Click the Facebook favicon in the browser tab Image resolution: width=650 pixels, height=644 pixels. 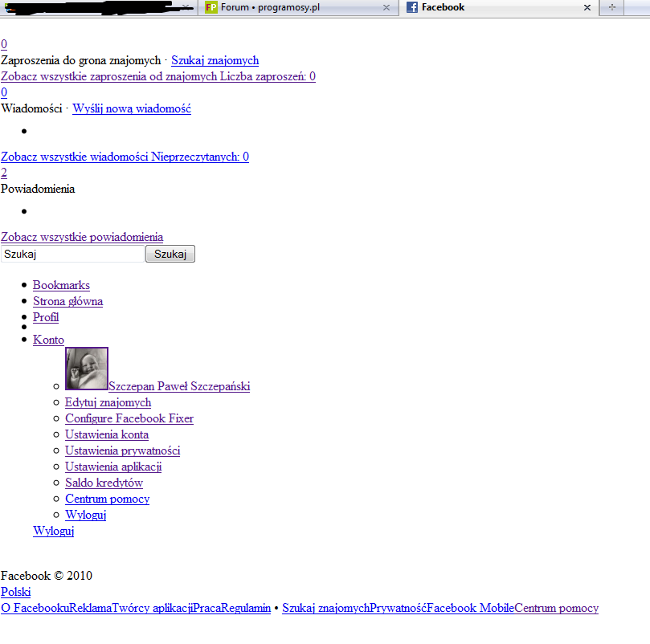pyautogui.click(x=412, y=7)
